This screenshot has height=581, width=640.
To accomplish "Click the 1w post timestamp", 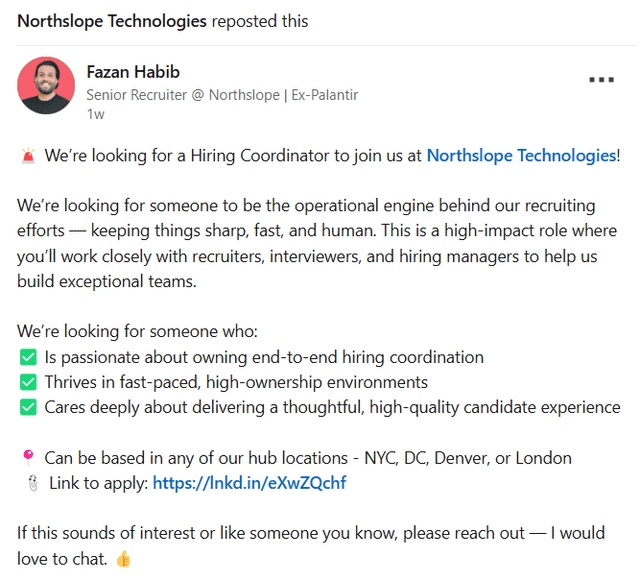I will [x=96, y=114].
